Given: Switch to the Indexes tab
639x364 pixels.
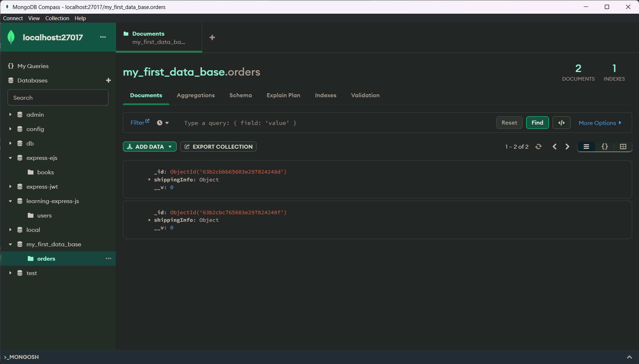Looking at the screenshot, I should tap(326, 95).
